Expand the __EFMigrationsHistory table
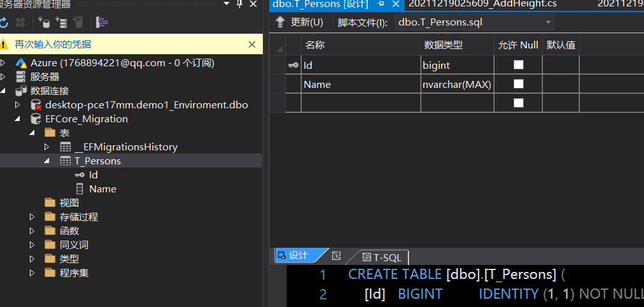 click(46, 146)
